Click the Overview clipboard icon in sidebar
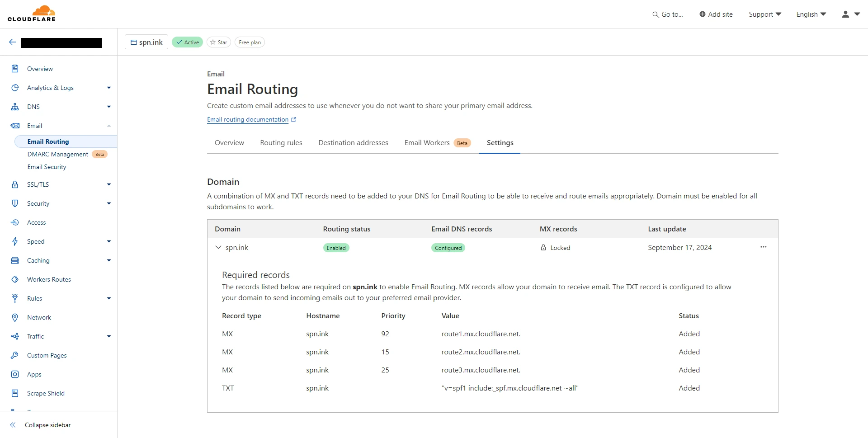This screenshot has height=438, width=868. (x=15, y=69)
